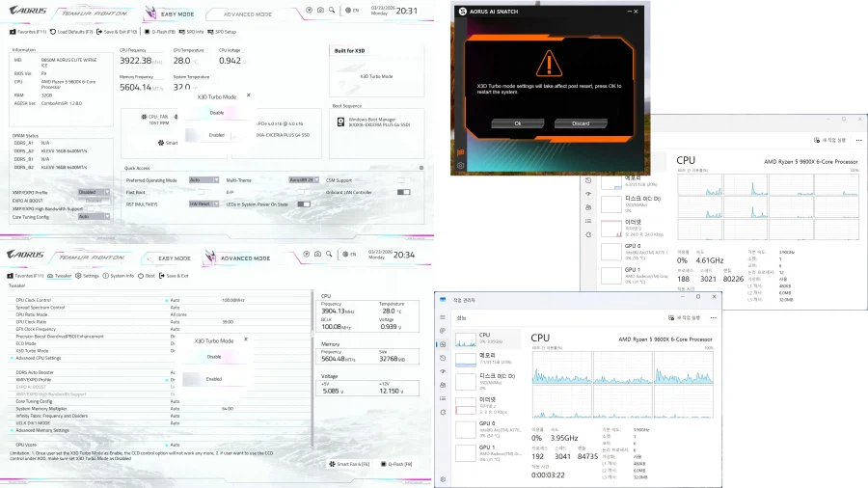Click the more options (...) icon in the front Task Manager
Viewport: 868px width, 488px height.
point(713,317)
